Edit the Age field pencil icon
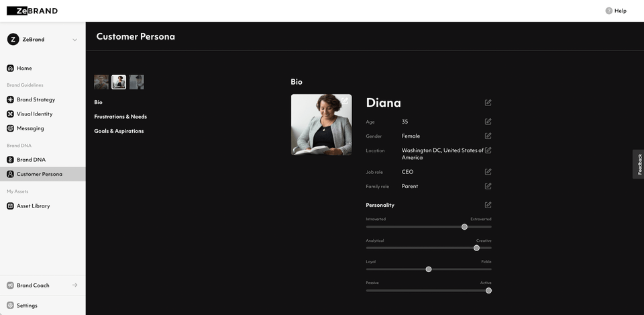The height and width of the screenshot is (315, 644). click(x=488, y=122)
